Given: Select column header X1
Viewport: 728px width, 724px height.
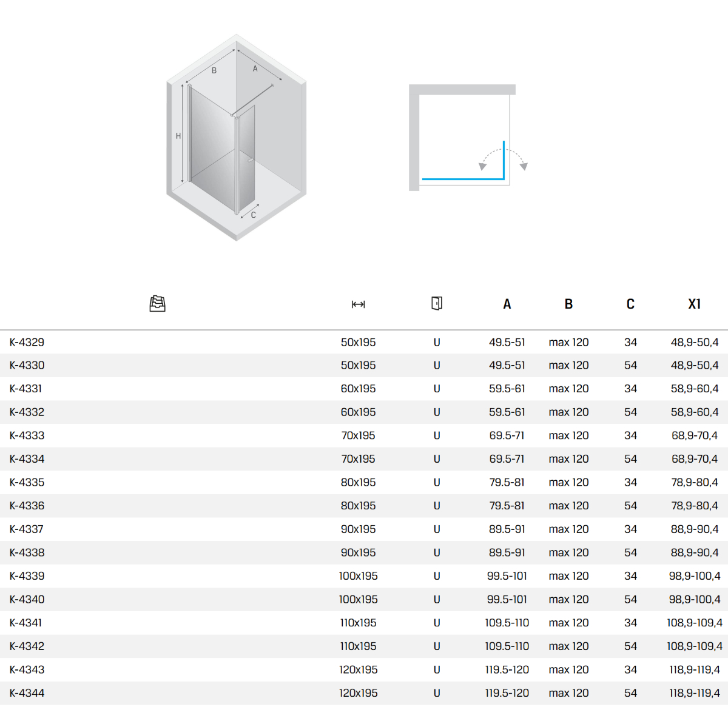Looking at the screenshot, I should (x=694, y=304).
